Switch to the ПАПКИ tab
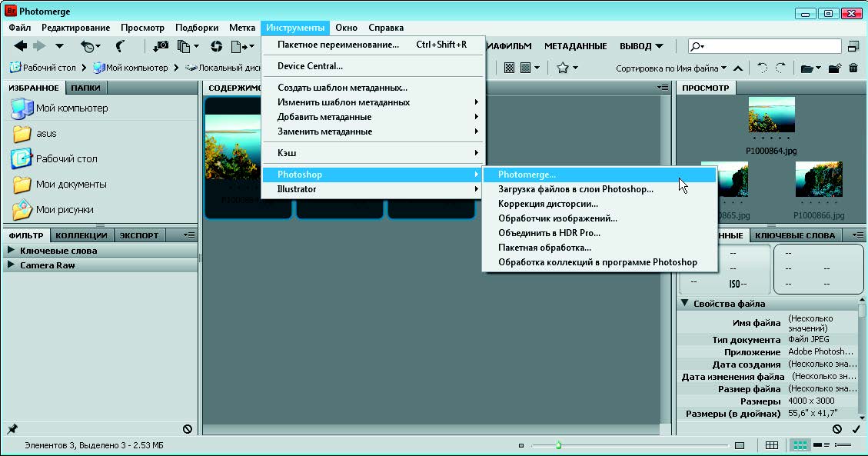The height and width of the screenshot is (456, 868). [x=86, y=88]
